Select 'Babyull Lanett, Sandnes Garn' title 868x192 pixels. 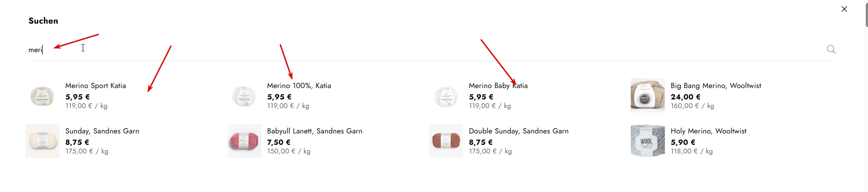pos(314,131)
